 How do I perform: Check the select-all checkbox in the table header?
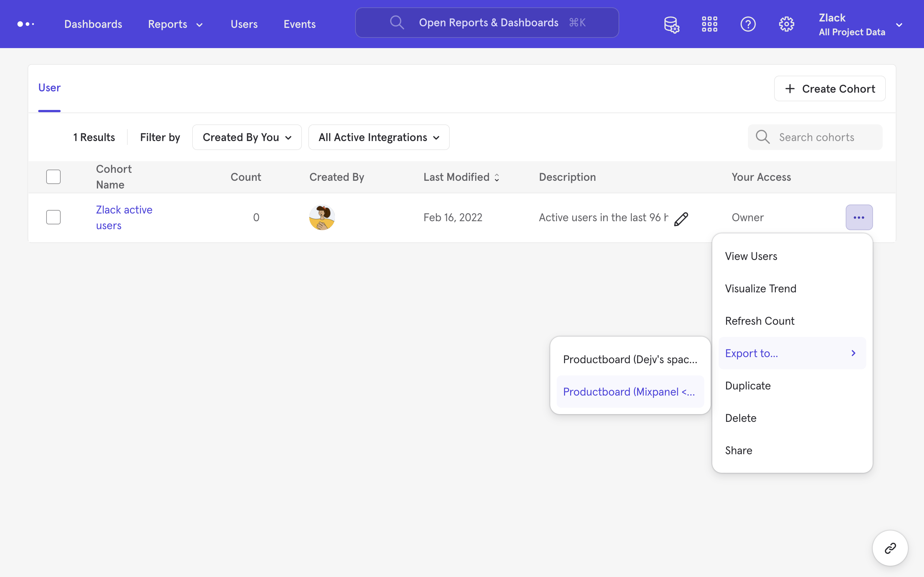pos(53,176)
